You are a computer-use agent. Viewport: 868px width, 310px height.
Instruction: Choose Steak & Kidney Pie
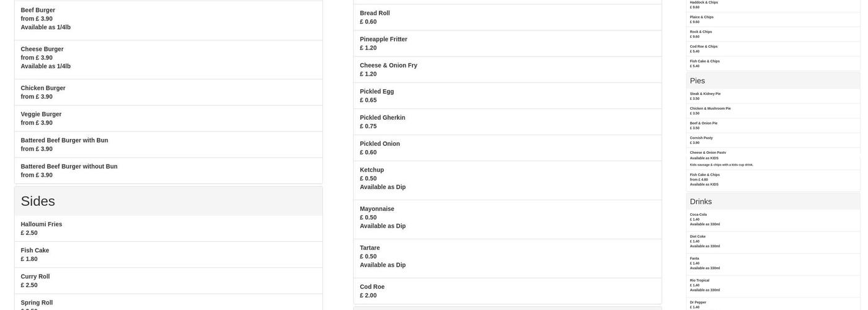(705, 94)
